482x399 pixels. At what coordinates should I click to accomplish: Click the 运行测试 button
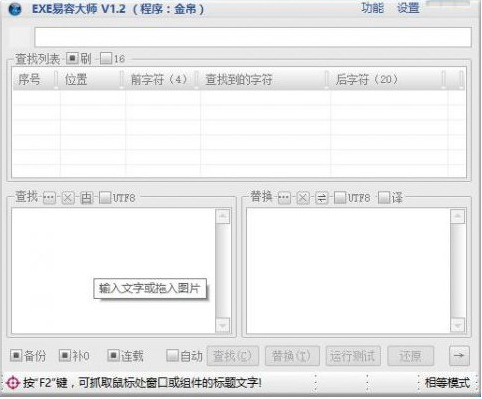[x=353, y=356]
